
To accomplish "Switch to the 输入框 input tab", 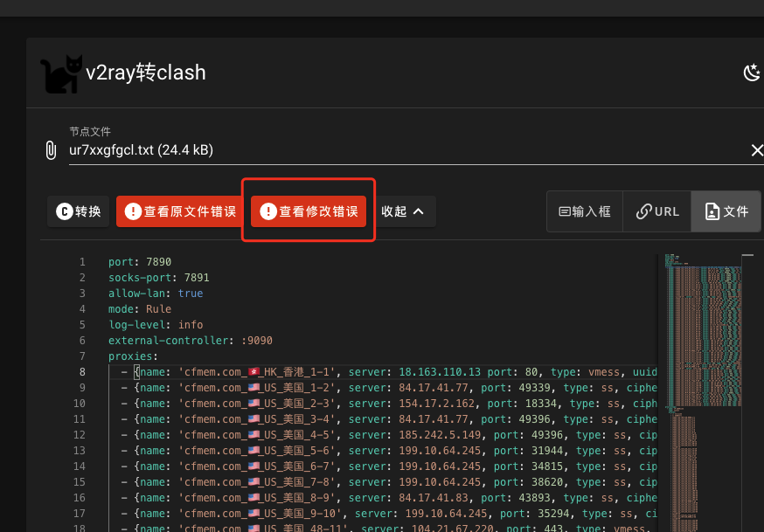I will [584, 211].
